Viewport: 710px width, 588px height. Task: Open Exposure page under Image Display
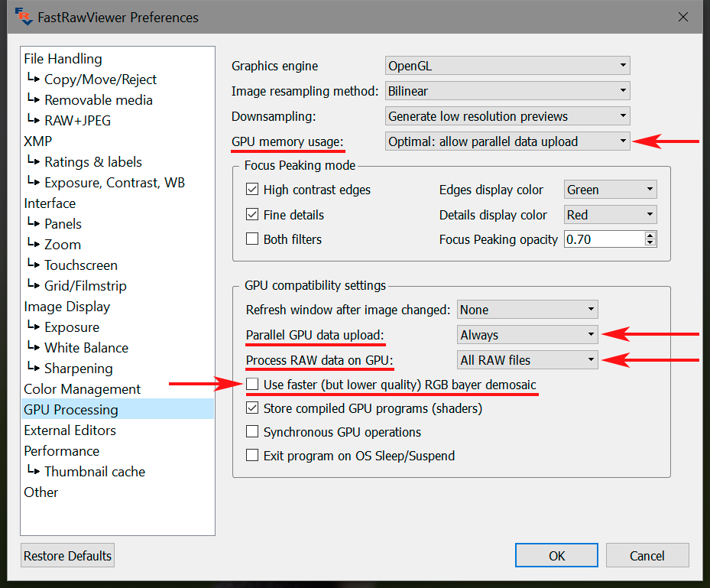pyautogui.click(x=72, y=327)
